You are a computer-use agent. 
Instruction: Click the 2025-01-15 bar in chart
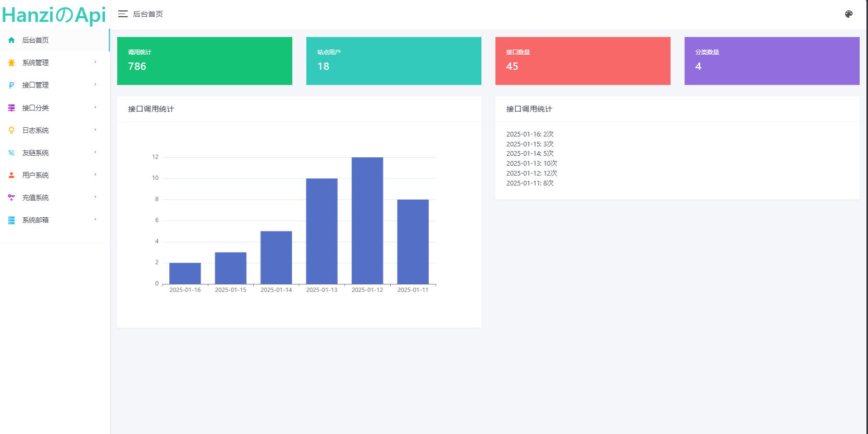point(231,268)
